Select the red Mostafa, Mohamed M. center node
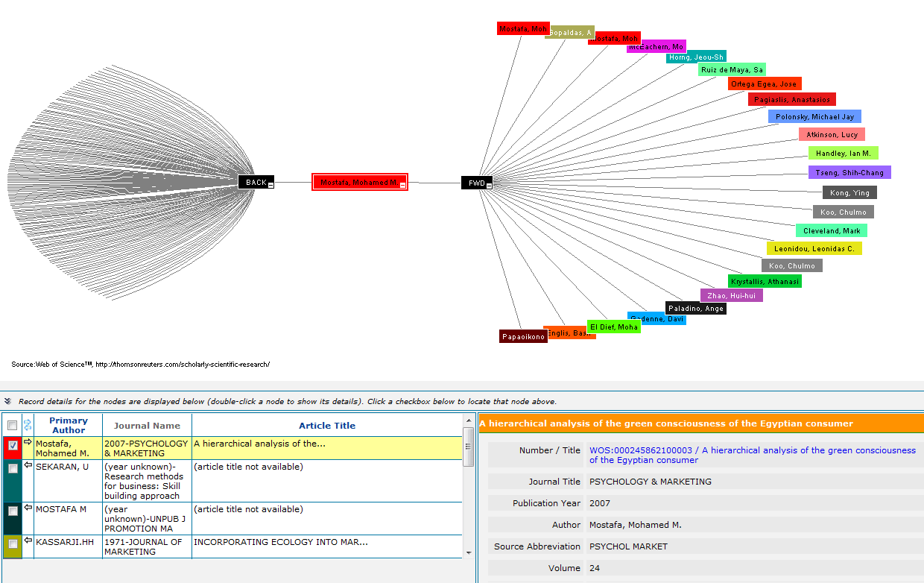924x583 pixels. click(x=360, y=182)
